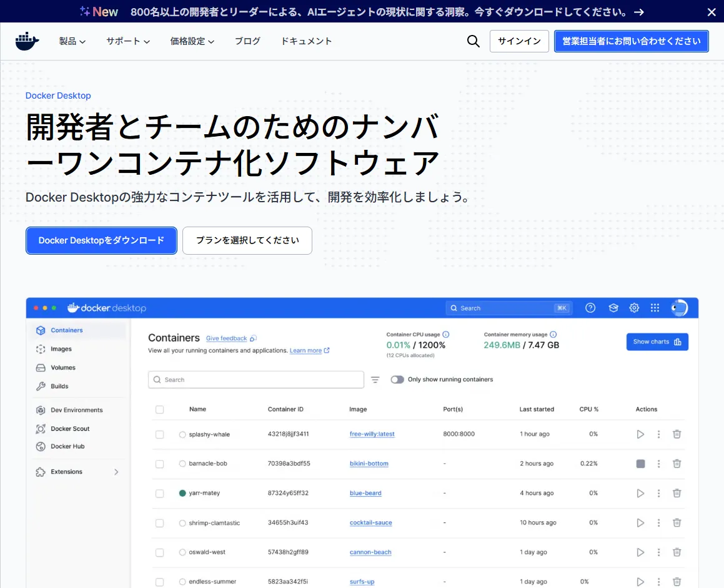Dismiss the top announcement banner
This screenshot has height=588, width=724.
pos(712,12)
